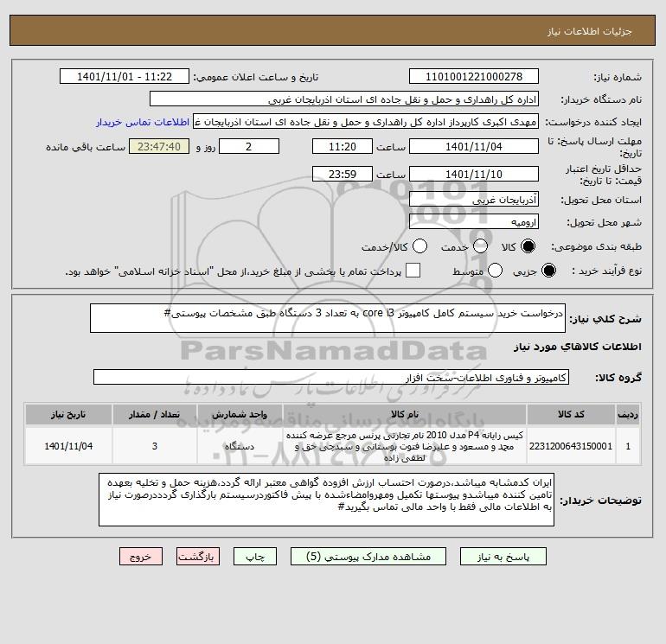Click the row number 1 cell

click(628, 446)
